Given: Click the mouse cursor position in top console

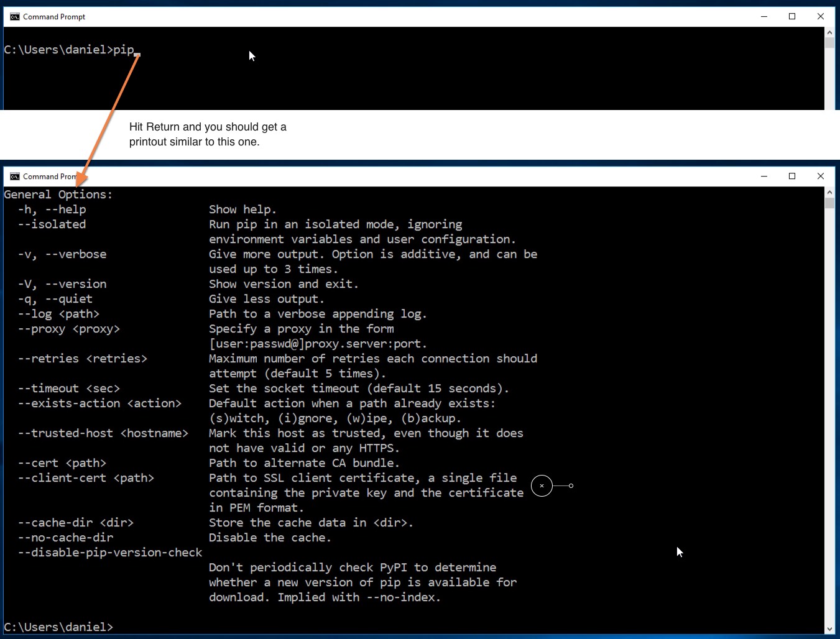Looking at the screenshot, I should (x=251, y=56).
